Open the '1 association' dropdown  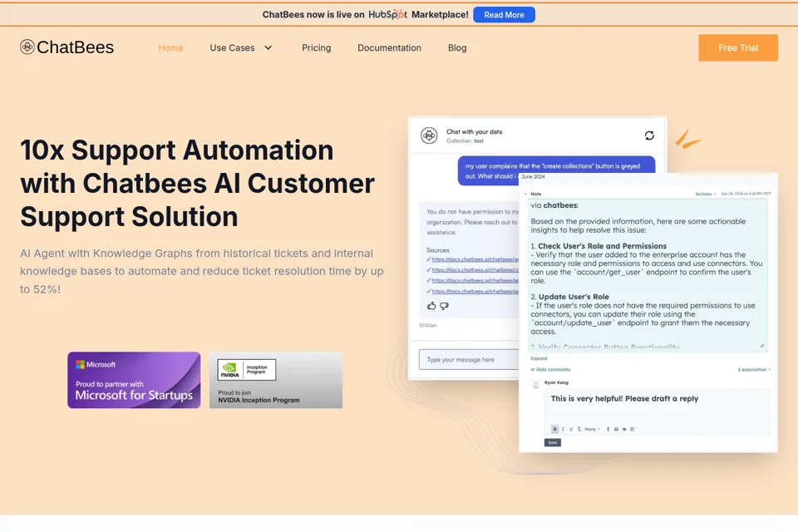(754, 370)
